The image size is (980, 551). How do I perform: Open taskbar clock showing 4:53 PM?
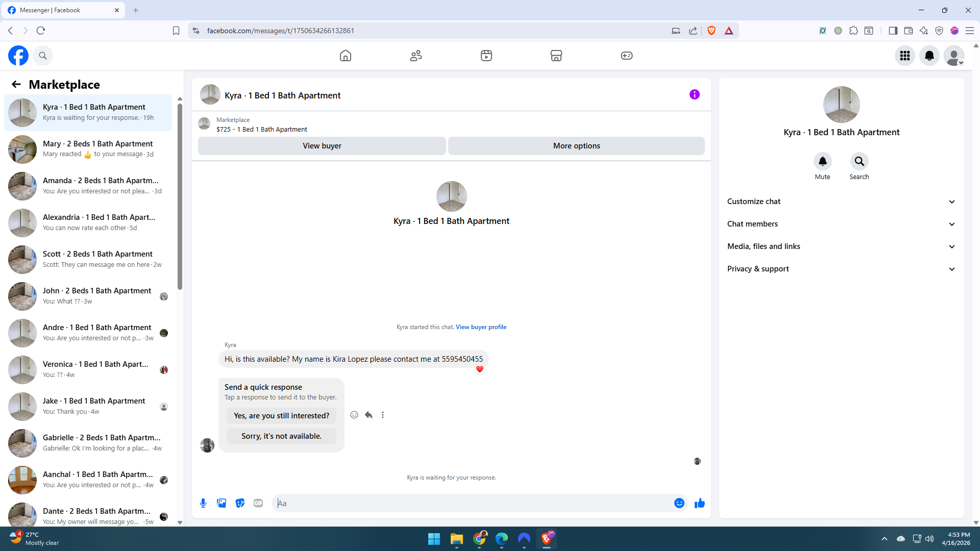956,539
